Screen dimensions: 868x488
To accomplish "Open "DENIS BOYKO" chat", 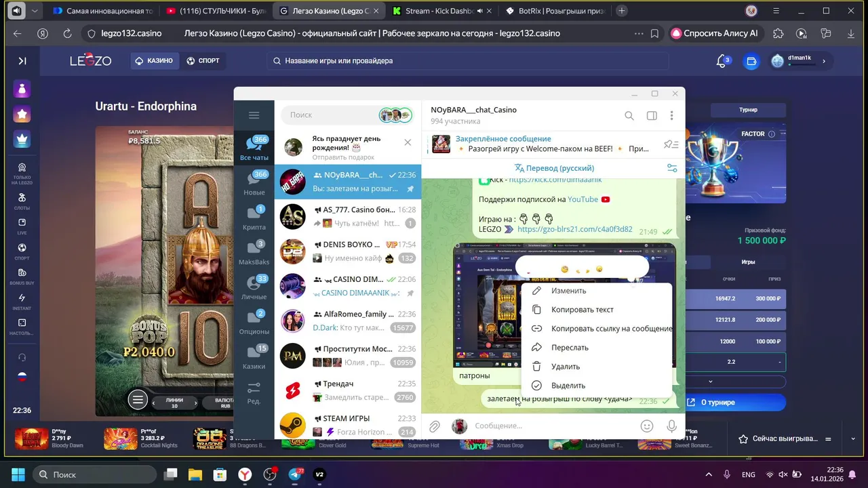I will (x=348, y=251).
